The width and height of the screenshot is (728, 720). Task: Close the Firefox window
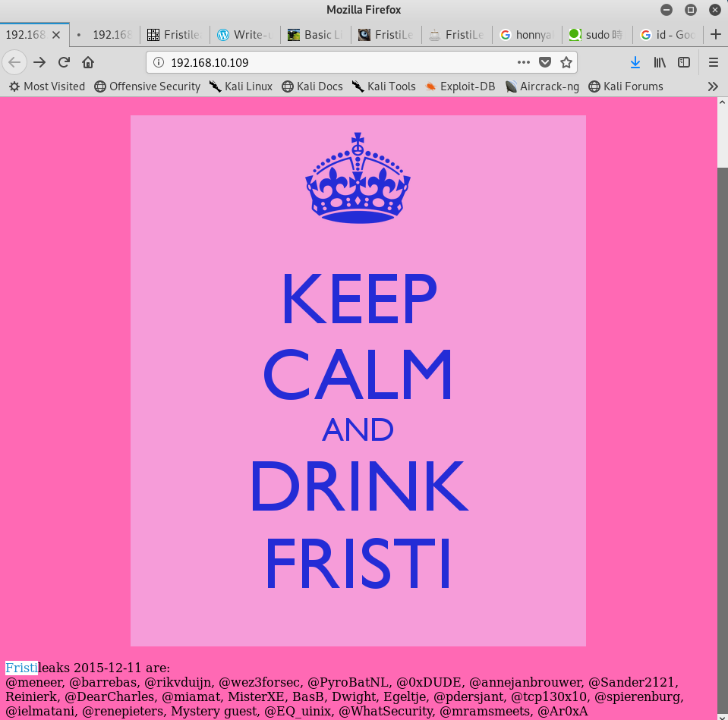(715, 10)
